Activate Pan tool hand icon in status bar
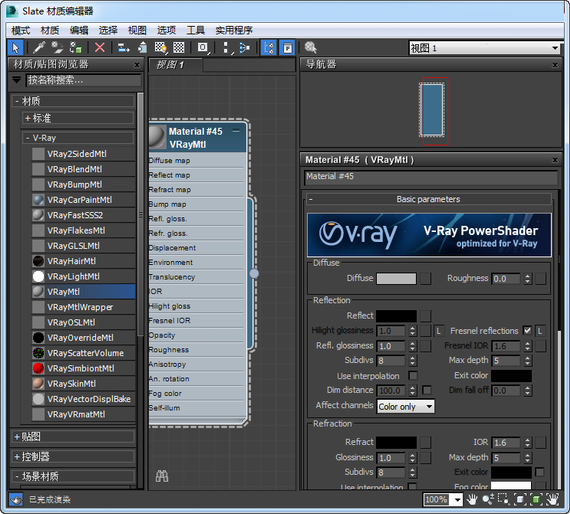The width and height of the screenshot is (570, 514). pyautogui.click(x=472, y=499)
